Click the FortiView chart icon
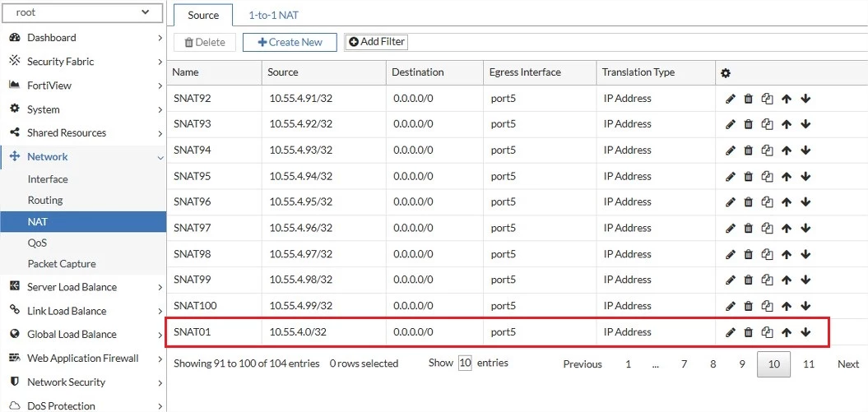This screenshot has width=868, height=412. click(x=15, y=86)
